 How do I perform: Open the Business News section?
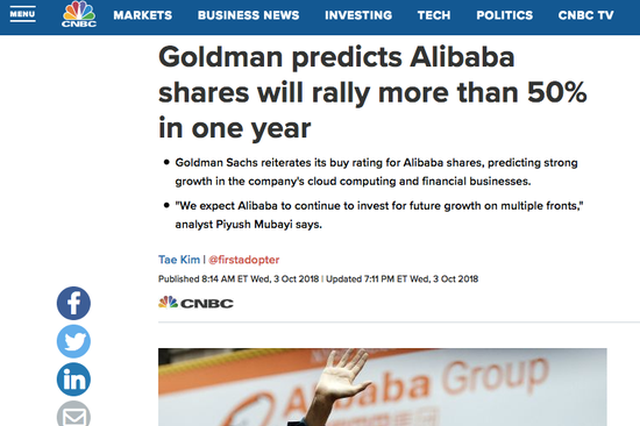pyautogui.click(x=248, y=16)
